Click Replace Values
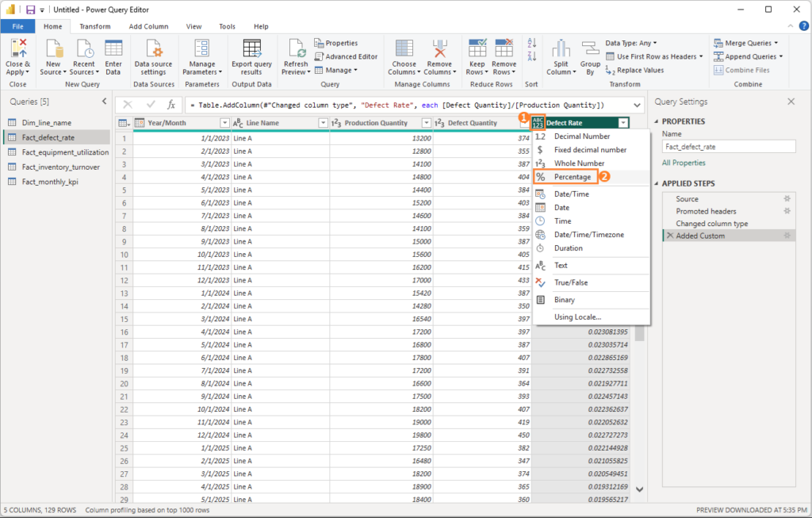This screenshot has width=812, height=518. click(635, 71)
